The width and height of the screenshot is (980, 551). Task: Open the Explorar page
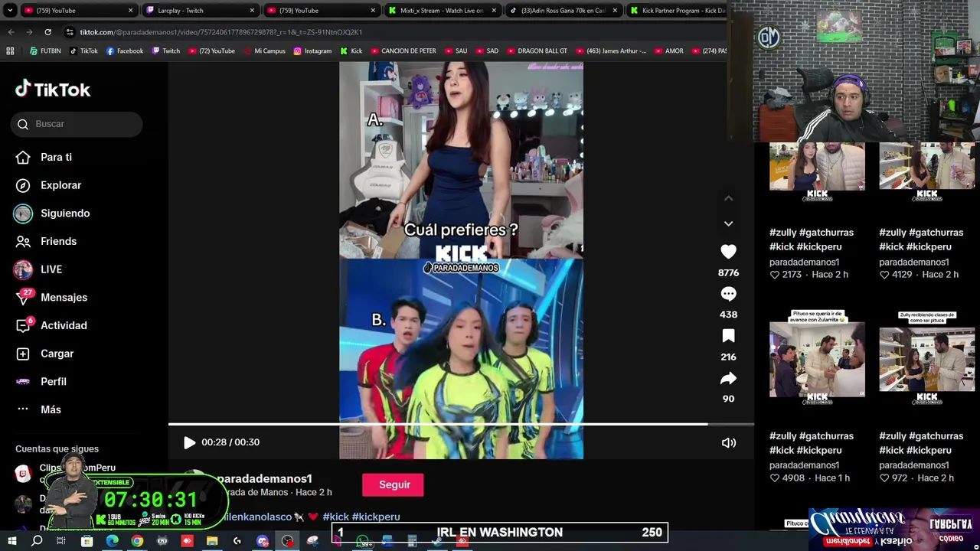pos(48,185)
